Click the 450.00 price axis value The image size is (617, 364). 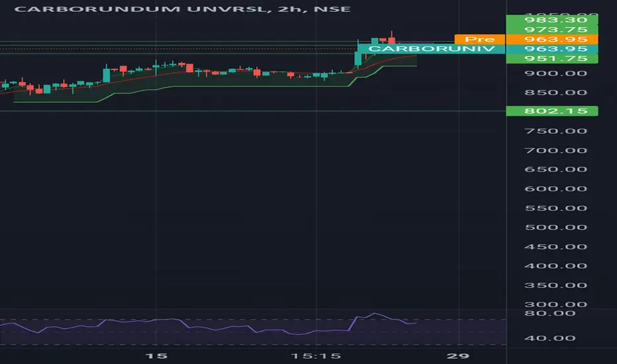(x=555, y=247)
